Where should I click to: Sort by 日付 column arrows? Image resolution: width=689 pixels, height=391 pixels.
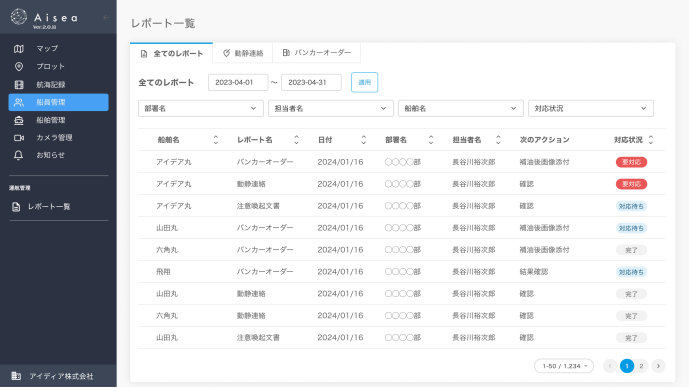pyautogui.click(x=363, y=140)
